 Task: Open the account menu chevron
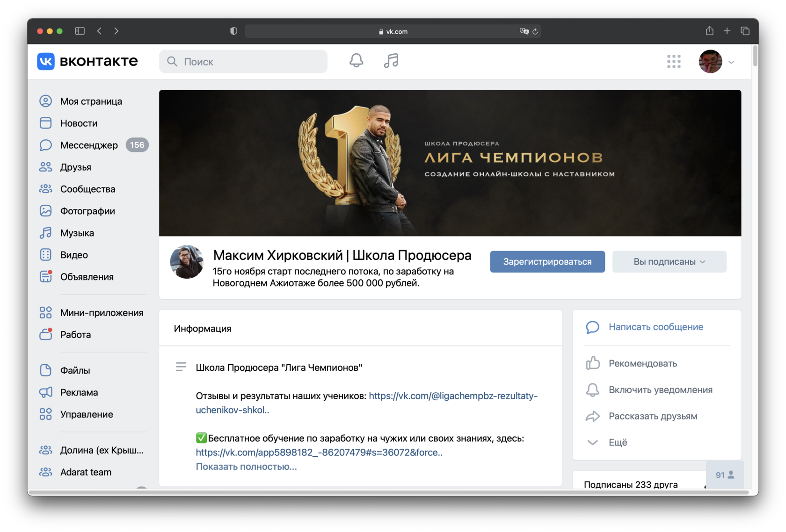pos(731,62)
